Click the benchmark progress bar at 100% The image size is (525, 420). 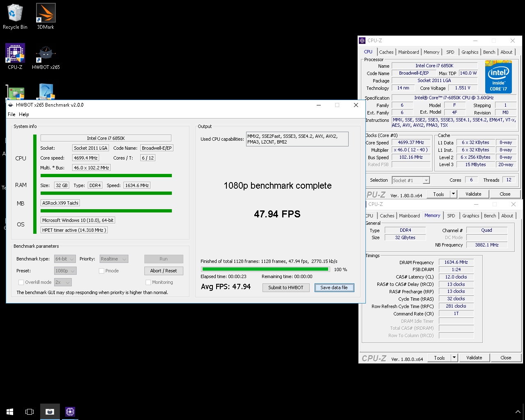(265, 269)
